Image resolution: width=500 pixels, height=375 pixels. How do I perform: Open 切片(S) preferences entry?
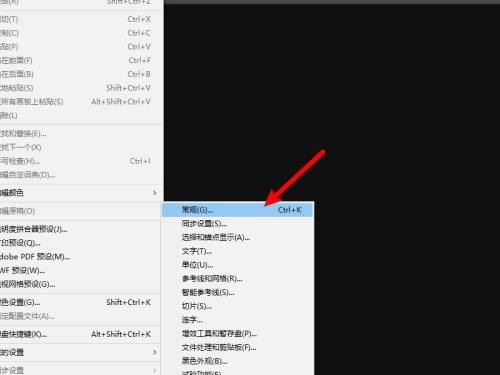(238, 306)
